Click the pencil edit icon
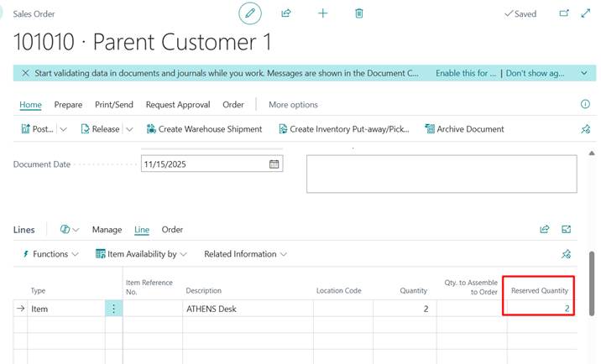601x364 pixels. (249, 13)
